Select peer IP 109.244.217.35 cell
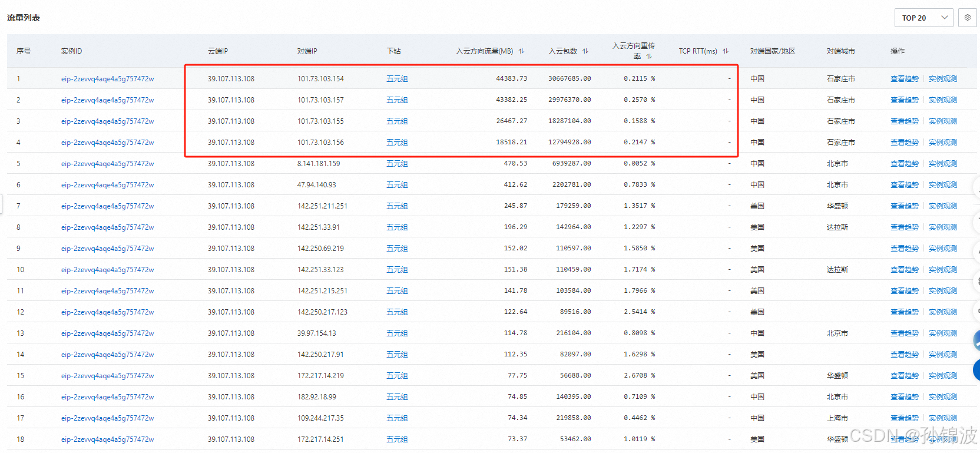This screenshot has height=453, width=980. [x=320, y=418]
